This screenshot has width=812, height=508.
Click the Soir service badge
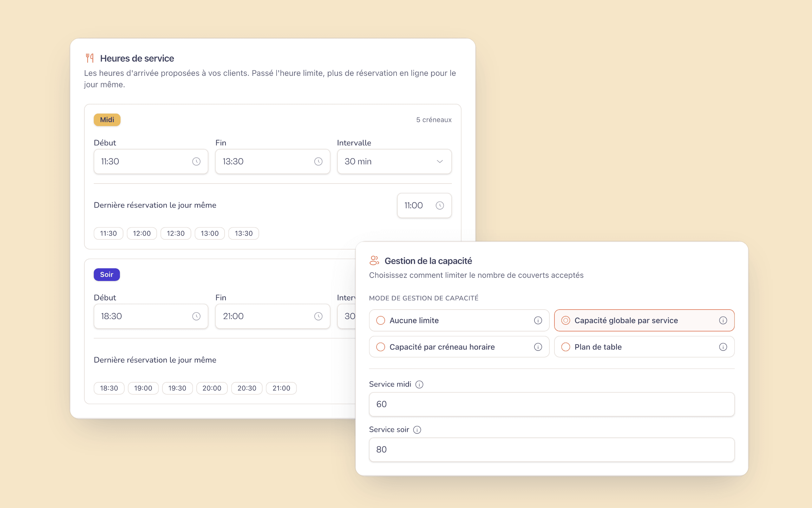pos(107,275)
